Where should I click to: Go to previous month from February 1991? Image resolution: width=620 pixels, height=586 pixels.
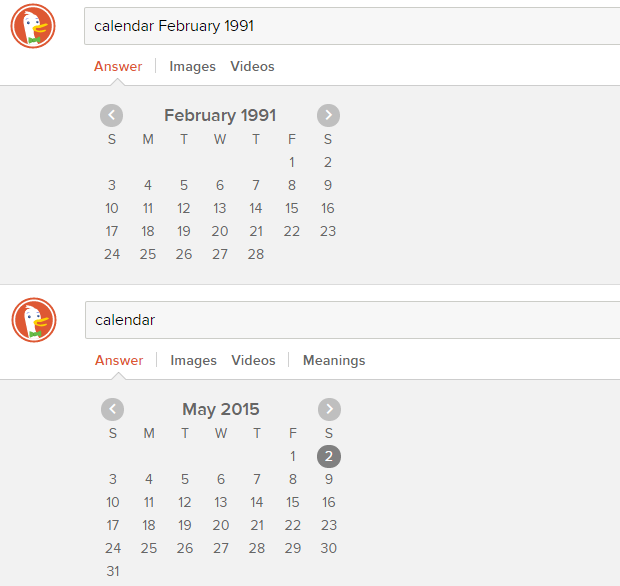pos(112,115)
